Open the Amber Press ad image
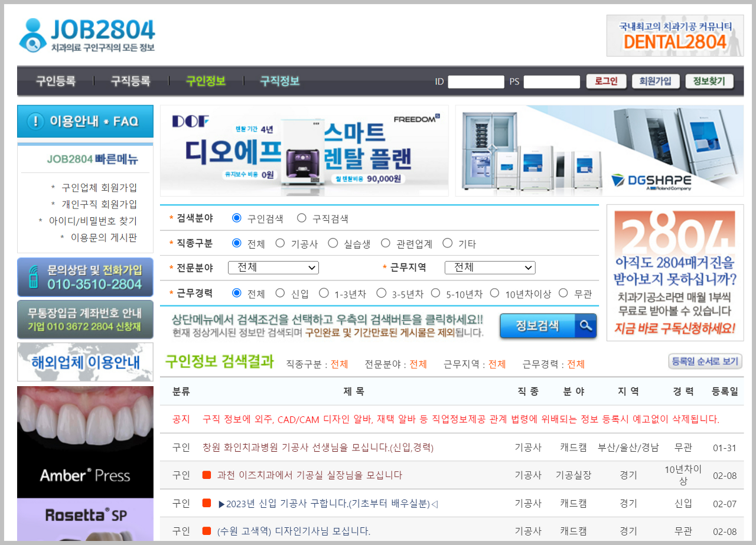The width and height of the screenshot is (756, 545). pyautogui.click(x=85, y=442)
